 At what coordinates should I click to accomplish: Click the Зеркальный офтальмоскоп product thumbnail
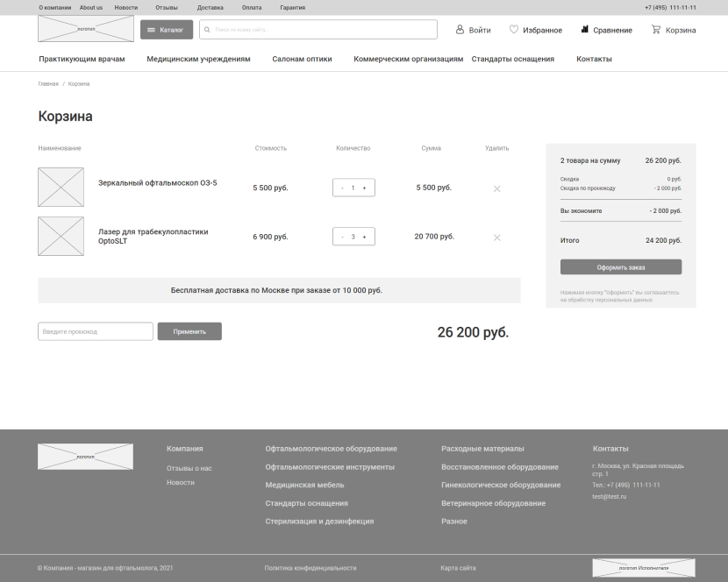pos(61,187)
